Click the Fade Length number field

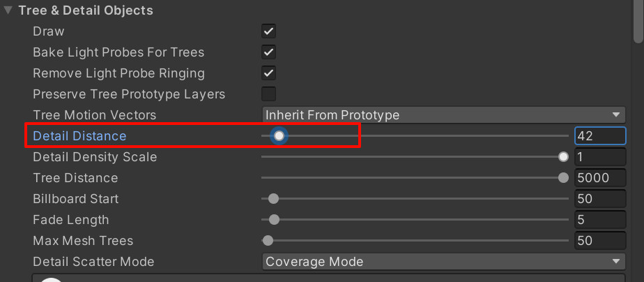pos(600,220)
